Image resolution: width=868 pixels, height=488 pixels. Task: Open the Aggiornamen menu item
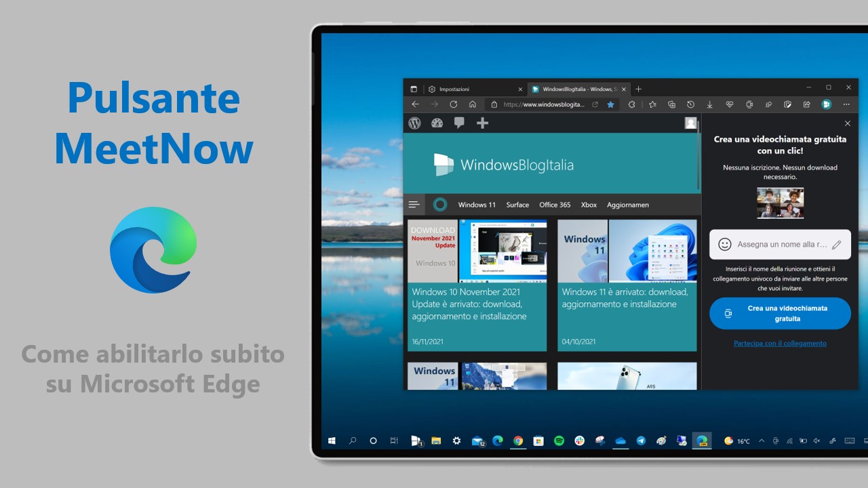[628, 205]
